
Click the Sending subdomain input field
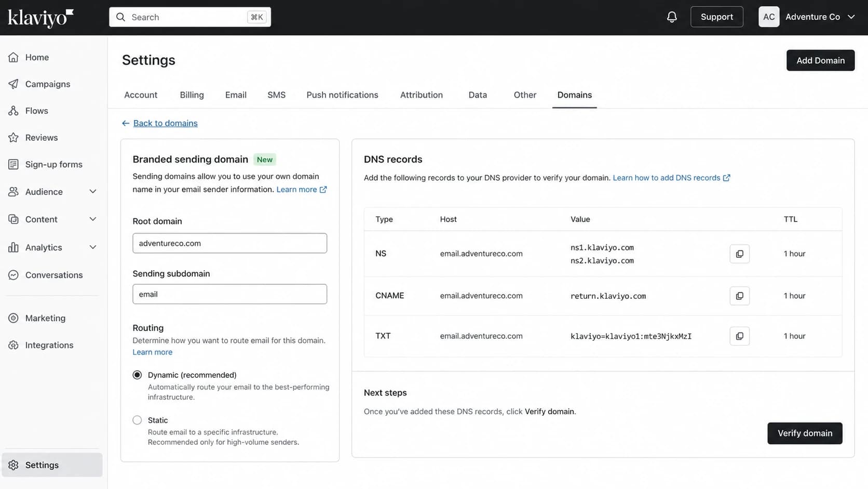(229, 294)
